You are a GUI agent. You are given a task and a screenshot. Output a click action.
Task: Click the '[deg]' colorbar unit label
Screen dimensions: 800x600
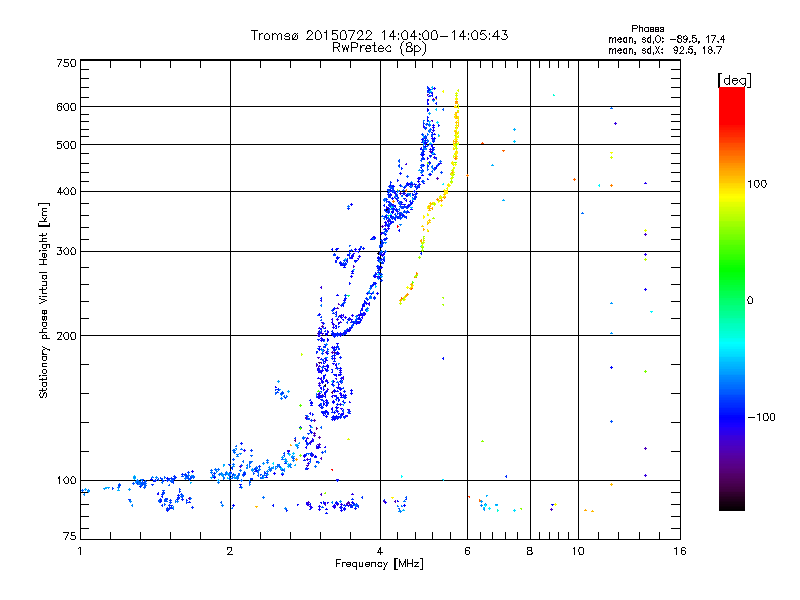[734, 80]
